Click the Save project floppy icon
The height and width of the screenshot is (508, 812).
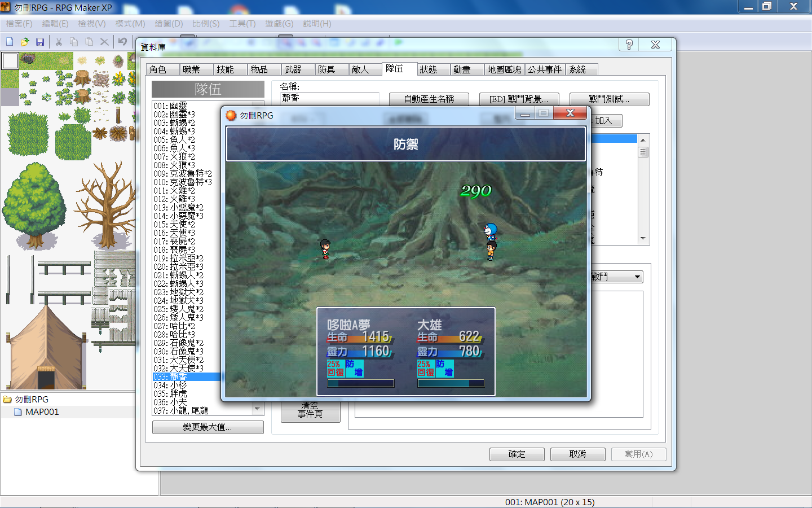[x=40, y=42]
